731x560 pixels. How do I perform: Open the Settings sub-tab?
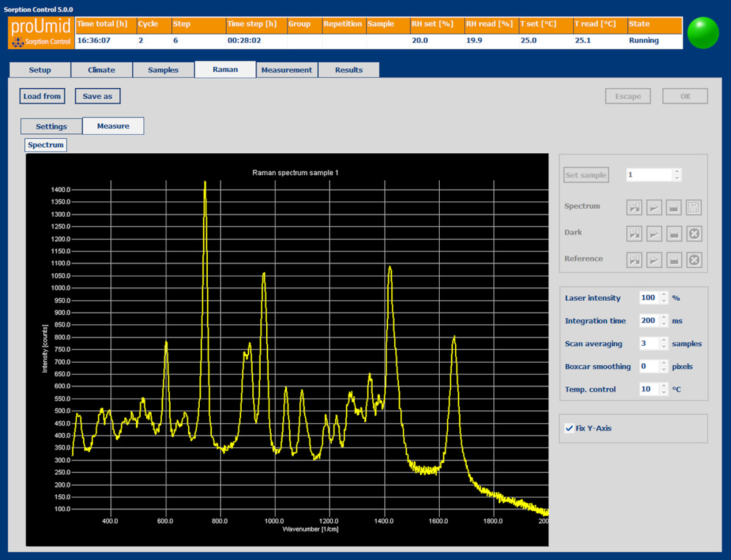point(51,127)
